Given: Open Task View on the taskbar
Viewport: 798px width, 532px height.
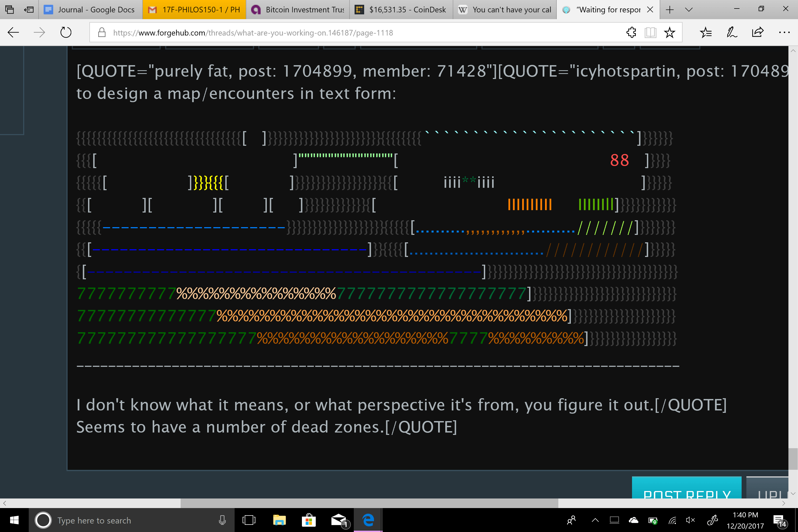Looking at the screenshot, I should click(x=249, y=520).
